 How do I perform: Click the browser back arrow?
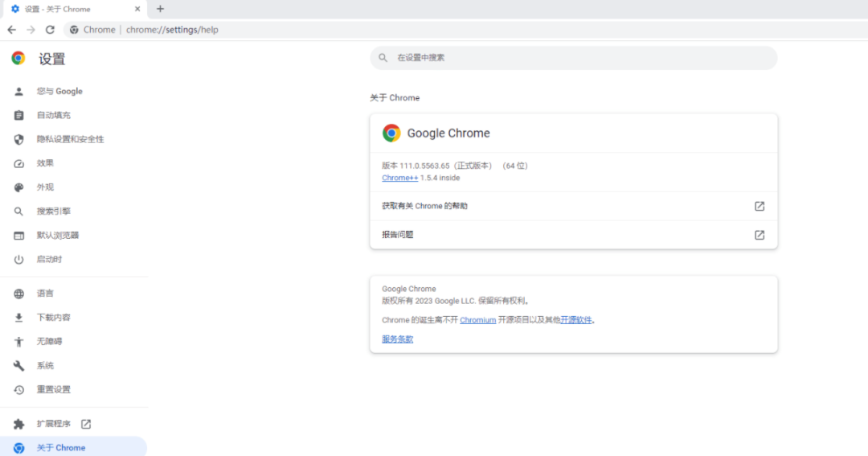pos(11,30)
